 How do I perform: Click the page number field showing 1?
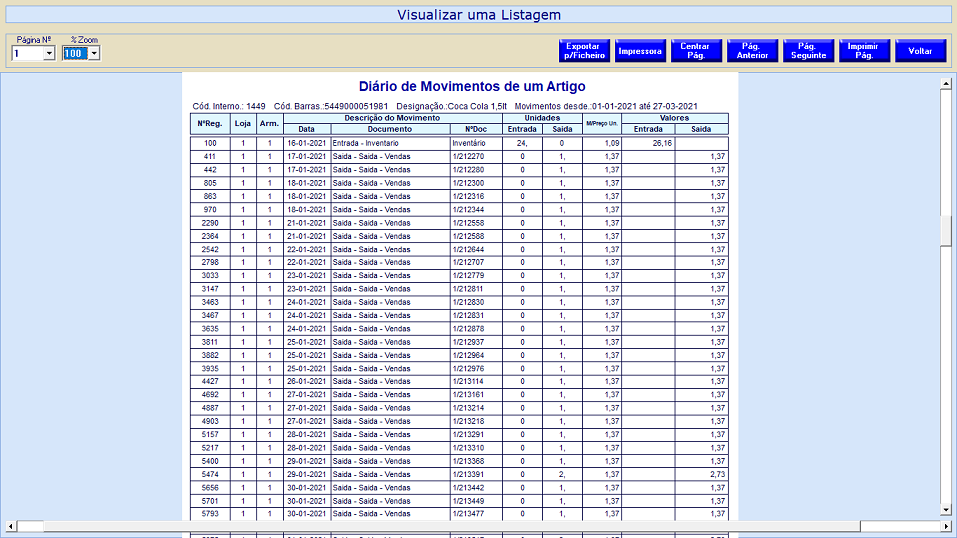coord(26,54)
